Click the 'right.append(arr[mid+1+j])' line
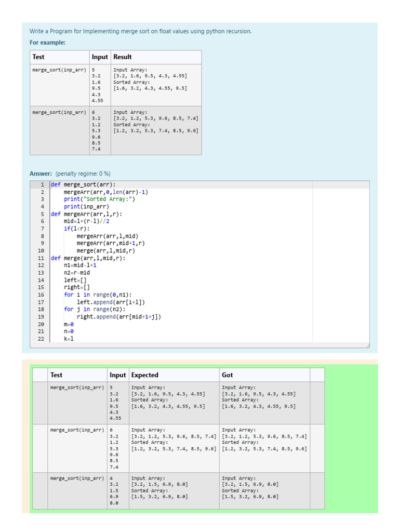 (x=119, y=316)
